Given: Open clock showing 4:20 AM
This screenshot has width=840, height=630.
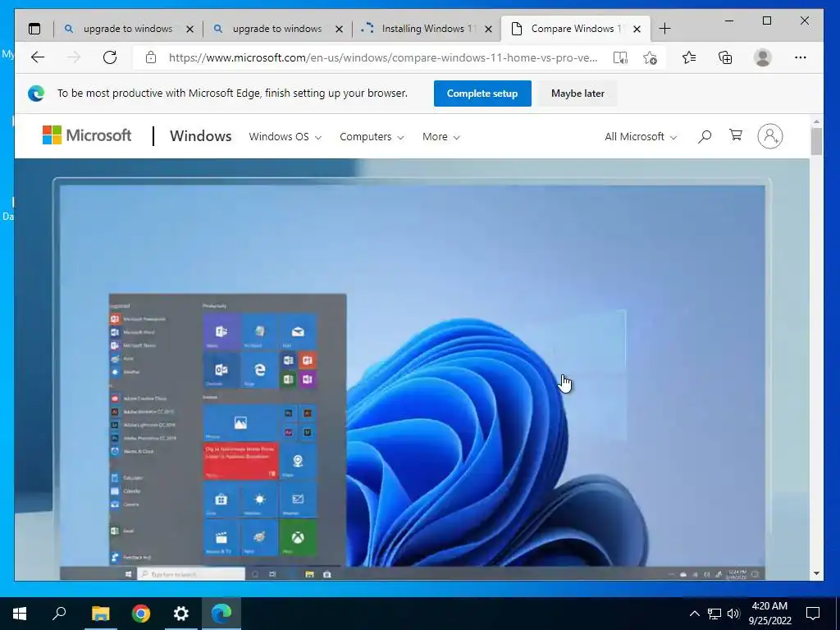Looking at the screenshot, I should click(x=769, y=614).
